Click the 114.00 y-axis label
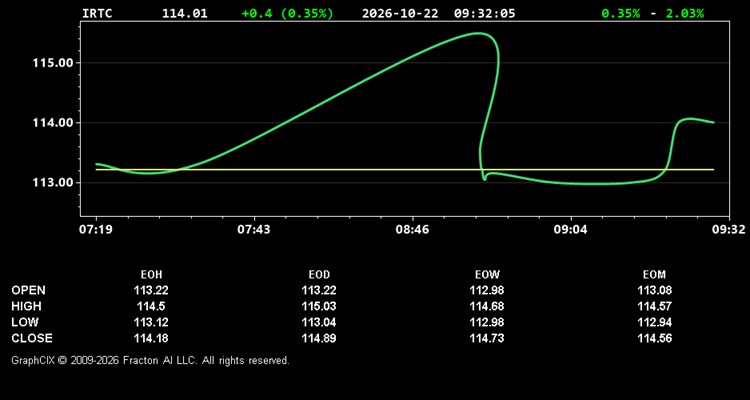Image resolution: width=750 pixels, height=400 pixels. (x=53, y=122)
